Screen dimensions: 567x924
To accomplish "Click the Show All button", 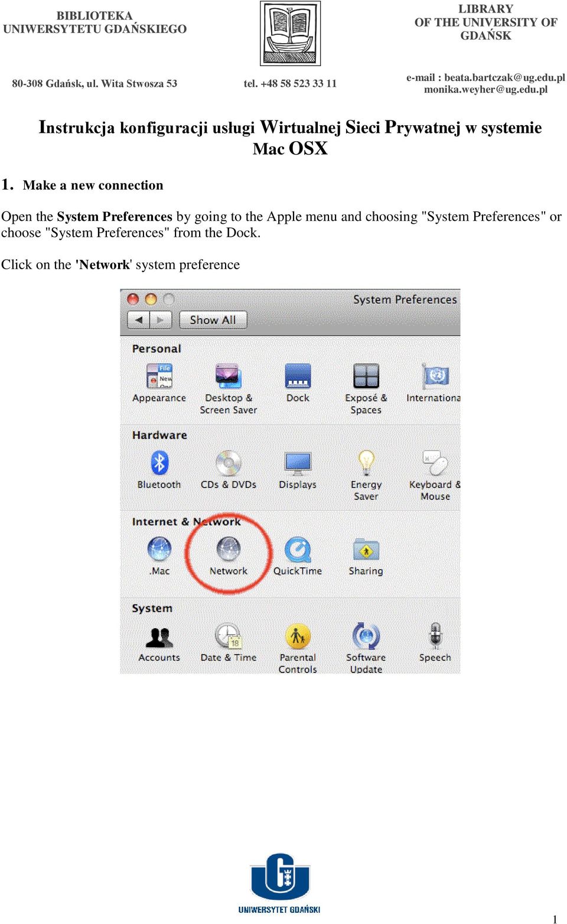I will pyautogui.click(x=213, y=320).
